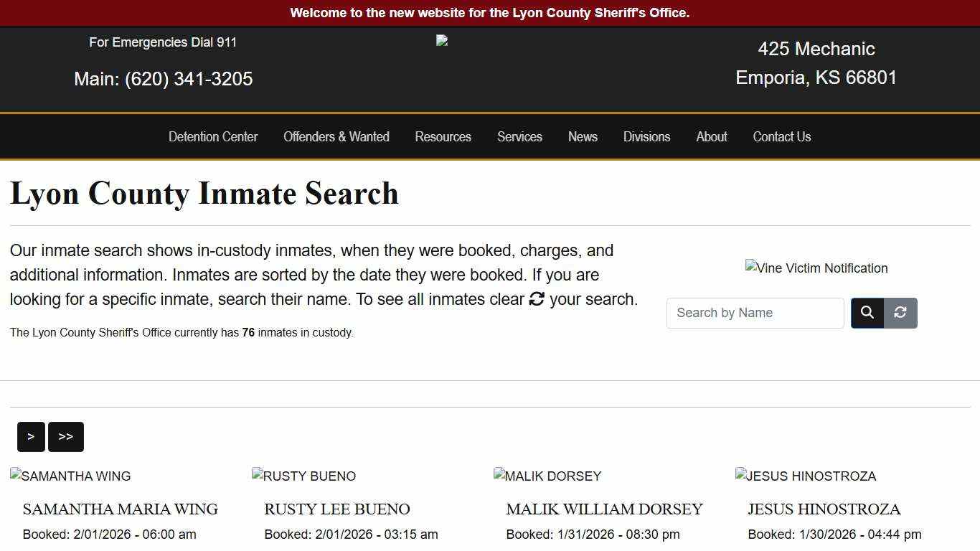Click the last page double-arrow button
This screenshot has width=980, height=551.
coord(66,436)
